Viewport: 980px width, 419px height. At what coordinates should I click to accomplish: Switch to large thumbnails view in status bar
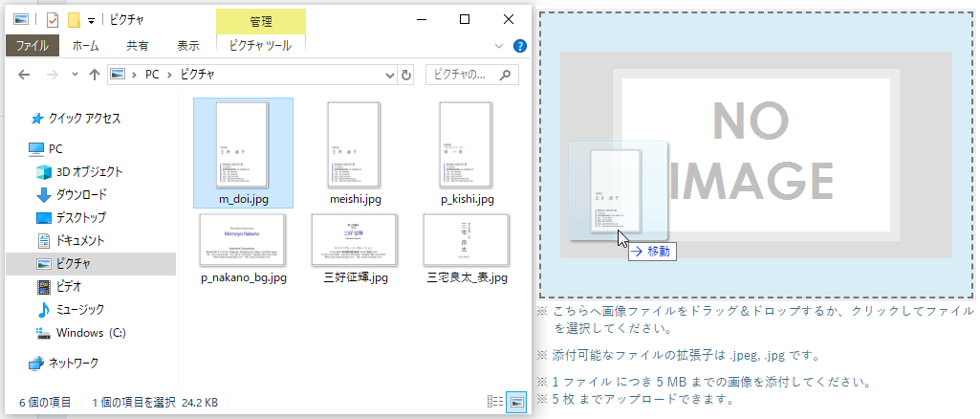pos(517,402)
